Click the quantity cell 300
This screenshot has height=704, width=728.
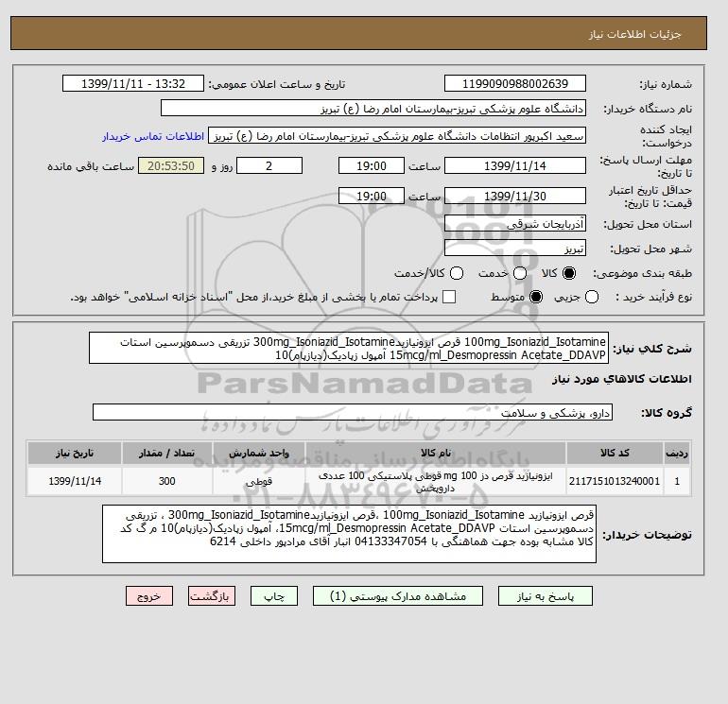pos(167,481)
